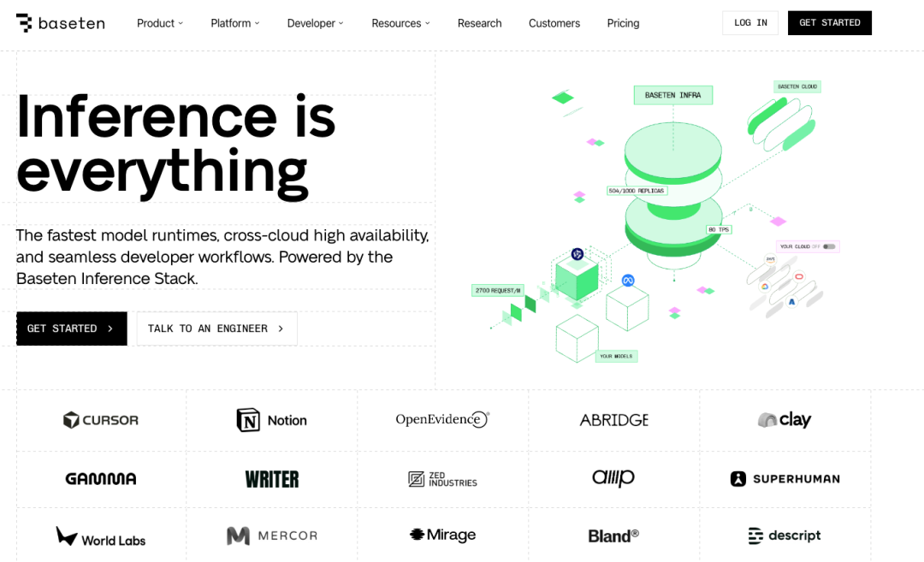Navigate to Pricing
This screenshot has width=924, height=562.
coord(624,23)
